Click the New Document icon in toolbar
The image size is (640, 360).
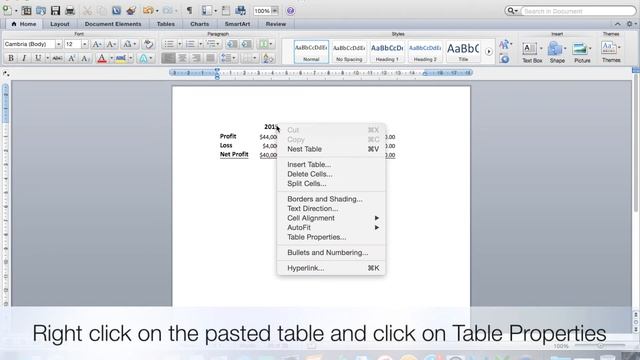coord(7,11)
